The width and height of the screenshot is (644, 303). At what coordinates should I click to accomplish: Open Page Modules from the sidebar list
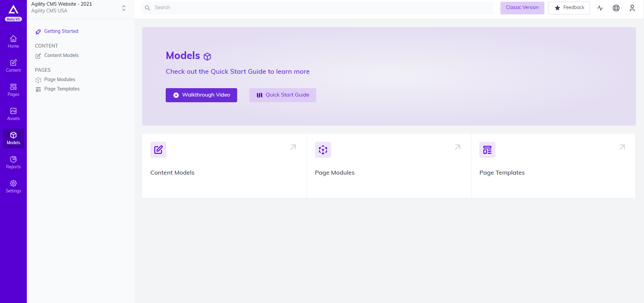click(x=59, y=79)
